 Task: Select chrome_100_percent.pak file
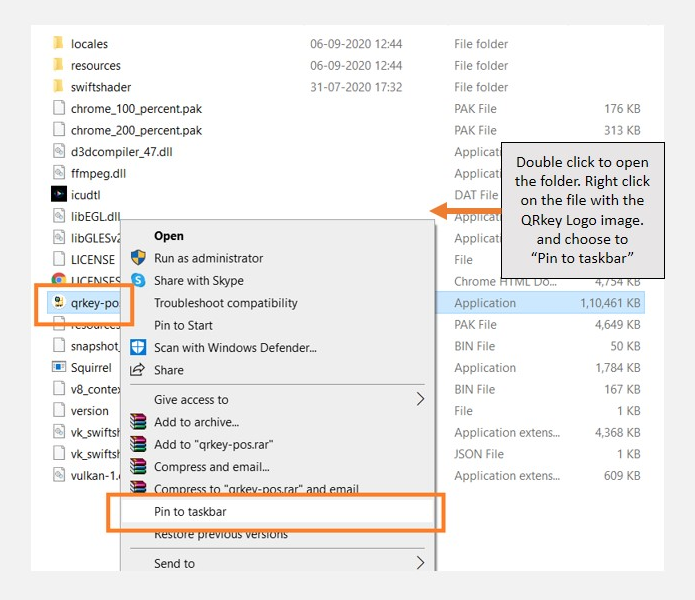pyautogui.click(x=136, y=108)
